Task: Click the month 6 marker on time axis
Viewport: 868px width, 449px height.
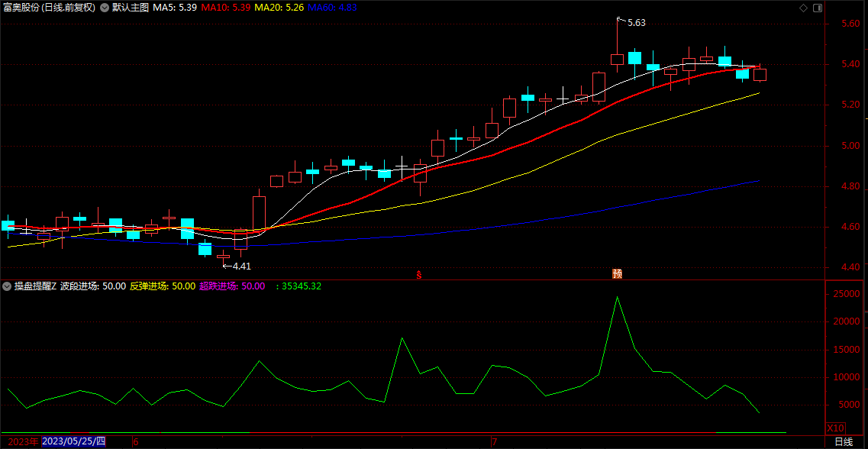Action: click(x=136, y=442)
